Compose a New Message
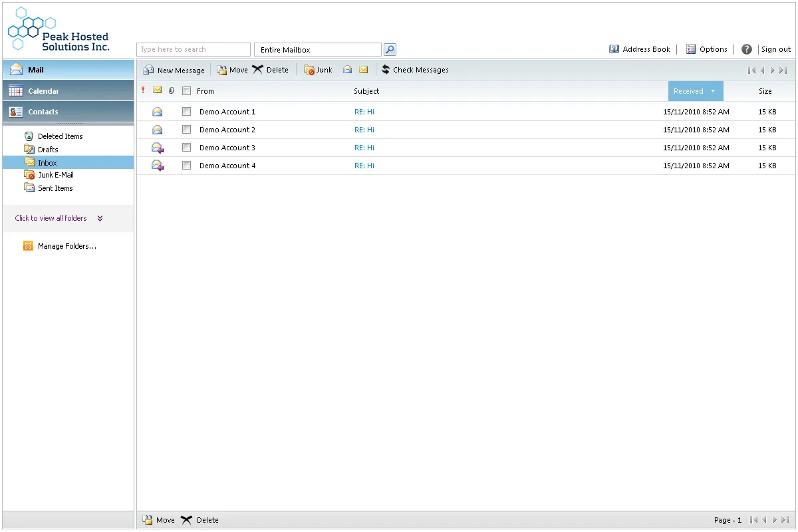 click(x=174, y=70)
